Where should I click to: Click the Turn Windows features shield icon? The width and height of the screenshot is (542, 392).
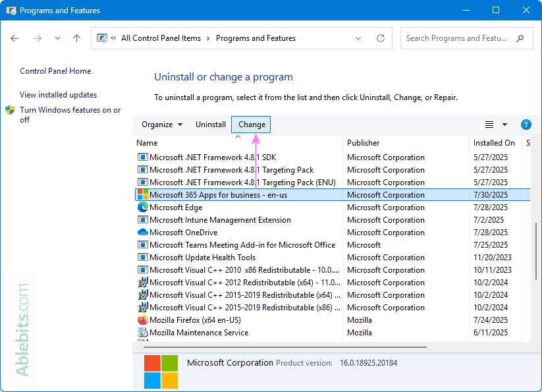[9, 109]
